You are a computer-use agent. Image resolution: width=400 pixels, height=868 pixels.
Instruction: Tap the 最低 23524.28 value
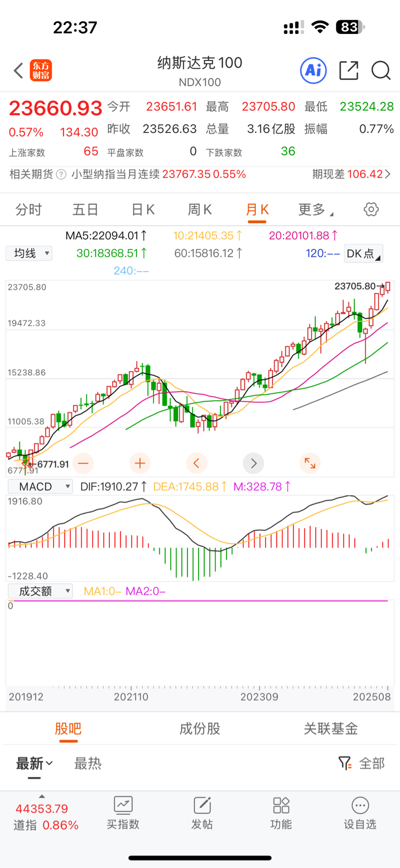367,107
